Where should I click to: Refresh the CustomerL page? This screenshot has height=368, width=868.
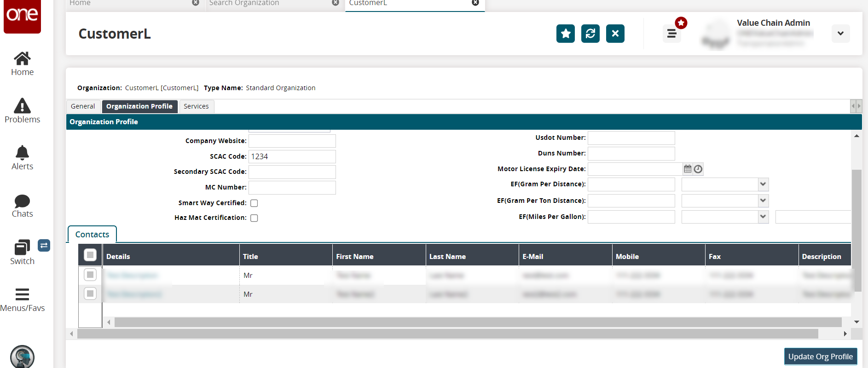point(590,34)
